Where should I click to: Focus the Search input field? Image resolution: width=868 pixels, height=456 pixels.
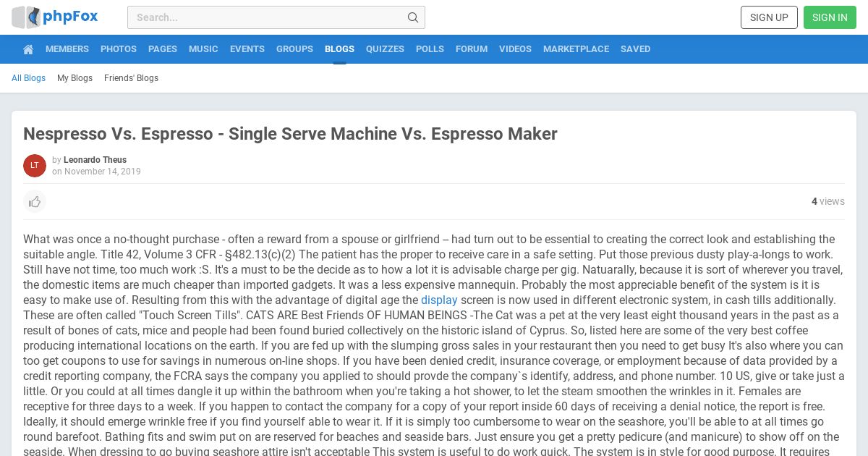(276, 17)
